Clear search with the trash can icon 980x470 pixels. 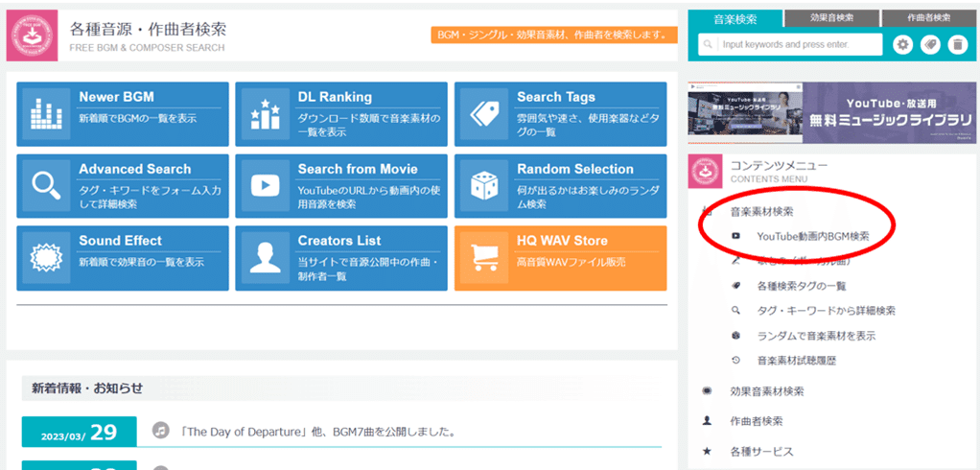[x=958, y=45]
